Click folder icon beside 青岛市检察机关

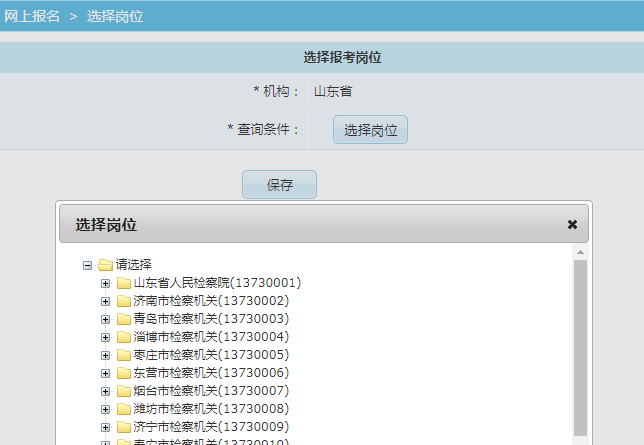124,319
